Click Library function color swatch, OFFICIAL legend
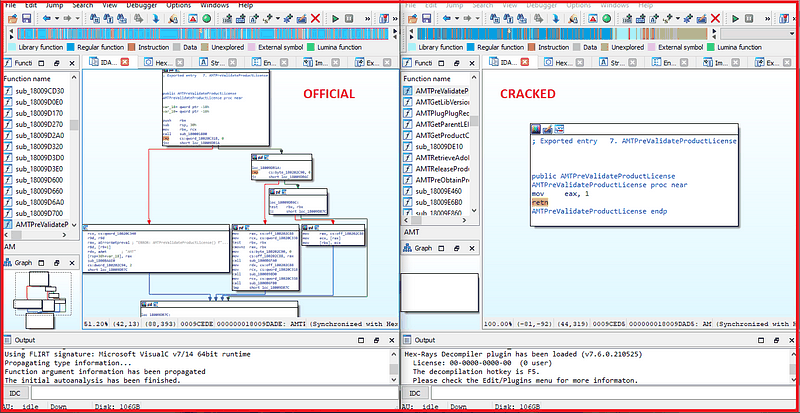The image size is (800, 413). point(12,47)
